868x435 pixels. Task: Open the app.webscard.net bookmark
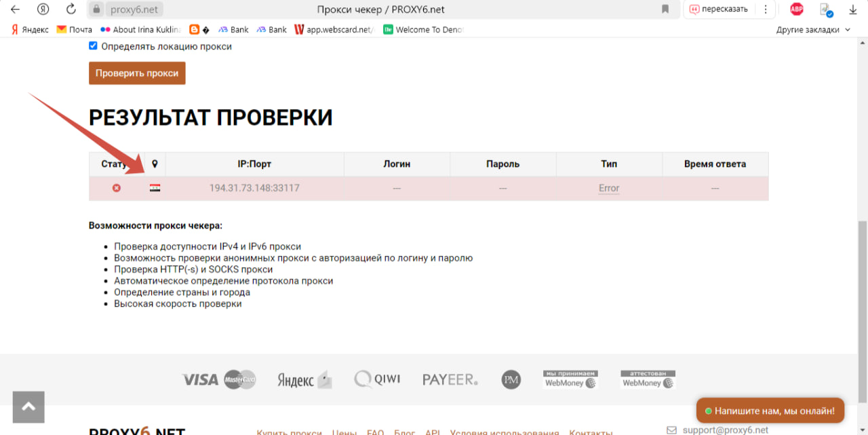[x=334, y=30]
